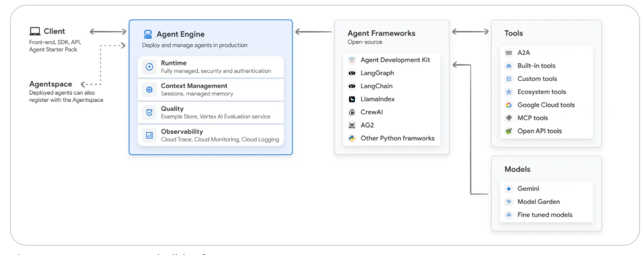Click the A2A label
Image resolution: width=644 pixels, height=255 pixels.
coord(524,52)
